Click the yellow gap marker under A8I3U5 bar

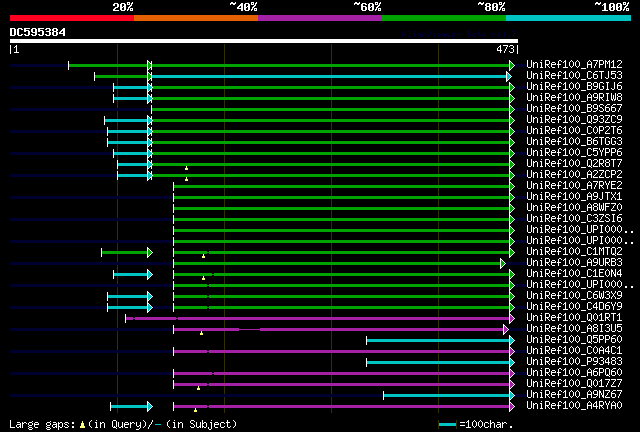click(x=201, y=333)
